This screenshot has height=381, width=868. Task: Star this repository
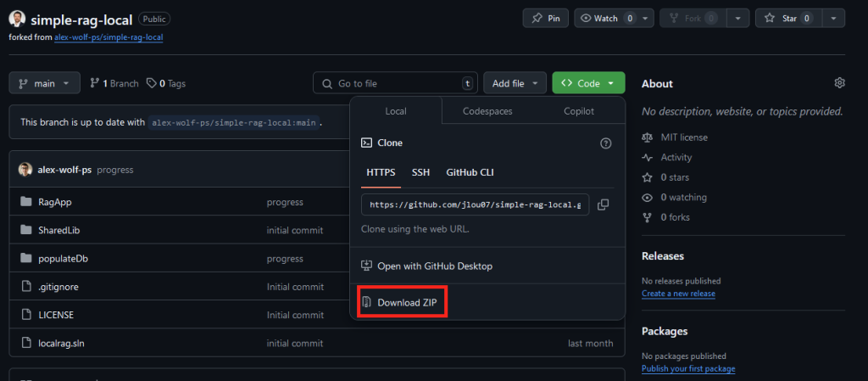tap(788, 19)
